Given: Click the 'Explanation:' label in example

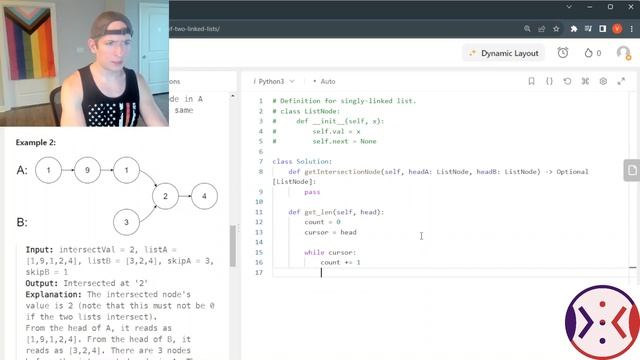Looking at the screenshot, I should [53, 294].
